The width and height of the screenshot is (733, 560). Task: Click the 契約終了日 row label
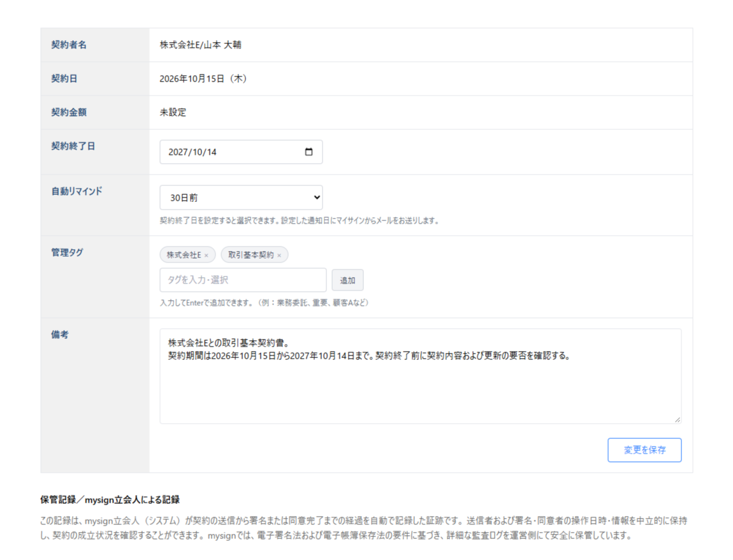(73, 146)
